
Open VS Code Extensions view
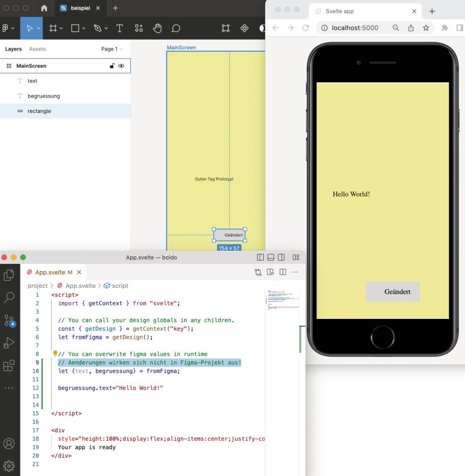point(9,366)
